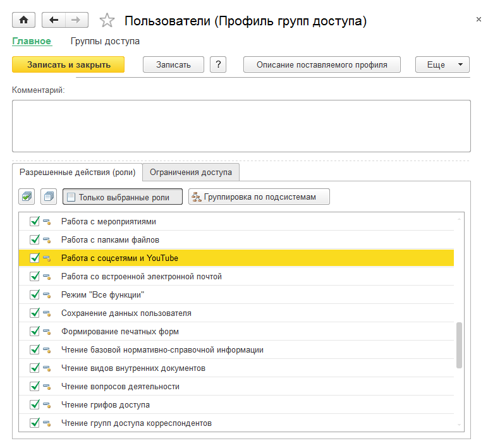
Task: Click role icon beside Работа с папками файлов
Action: 47,240
